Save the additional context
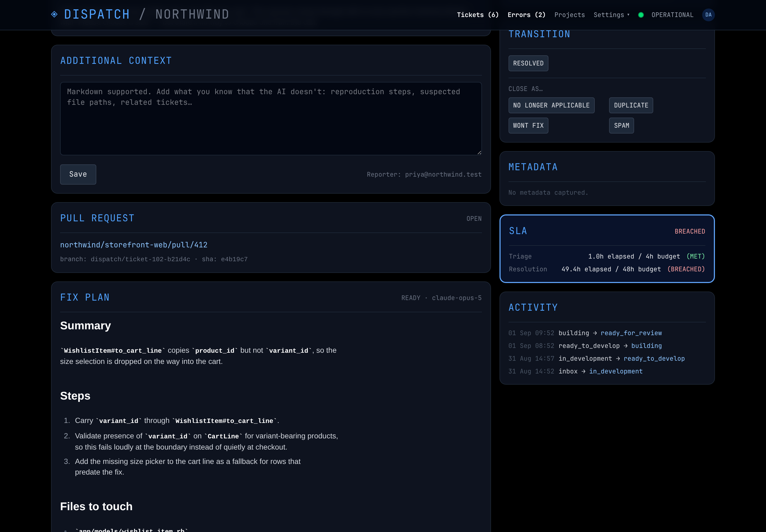This screenshot has width=766, height=532. (78, 174)
